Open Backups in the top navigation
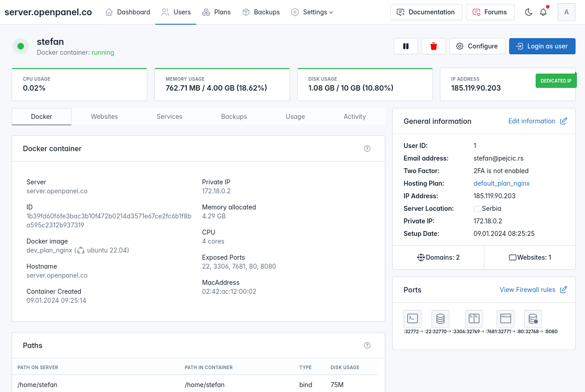 [x=261, y=12]
